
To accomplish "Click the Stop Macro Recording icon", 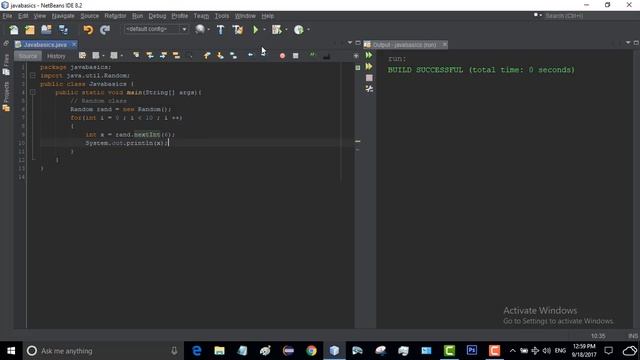I will pyautogui.click(x=296, y=56).
